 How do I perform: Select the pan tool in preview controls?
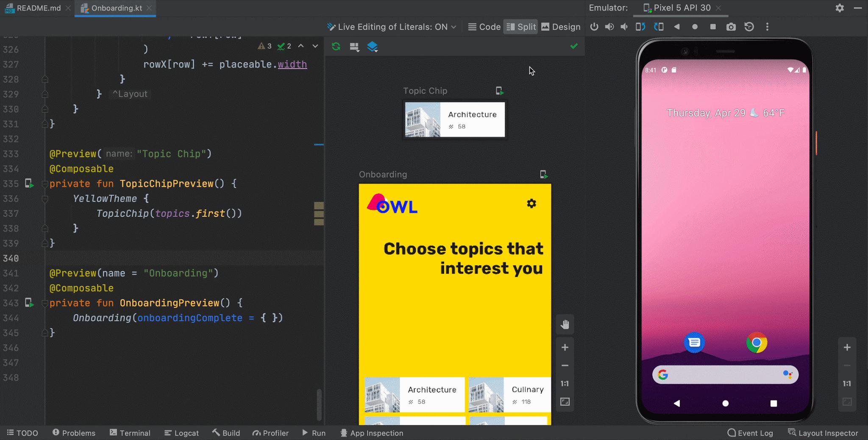point(565,324)
